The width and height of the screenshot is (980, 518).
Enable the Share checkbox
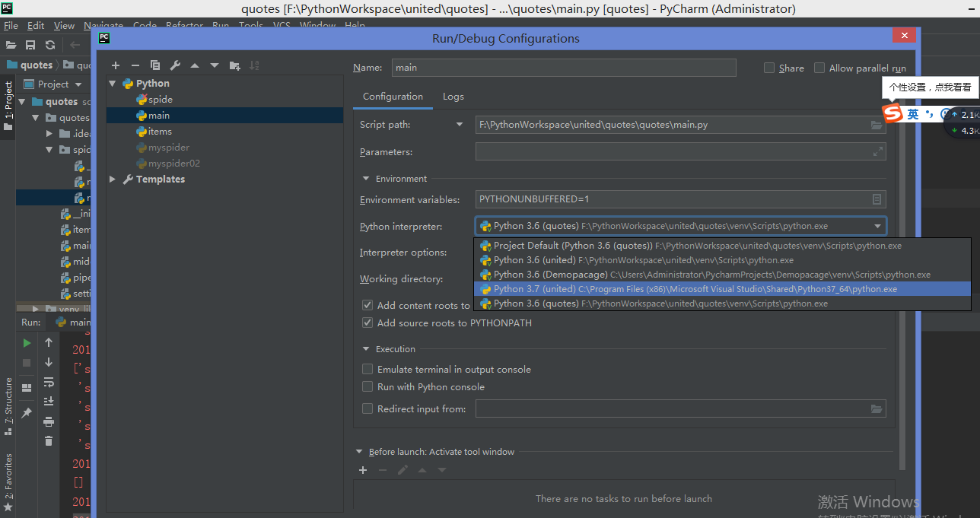point(769,68)
